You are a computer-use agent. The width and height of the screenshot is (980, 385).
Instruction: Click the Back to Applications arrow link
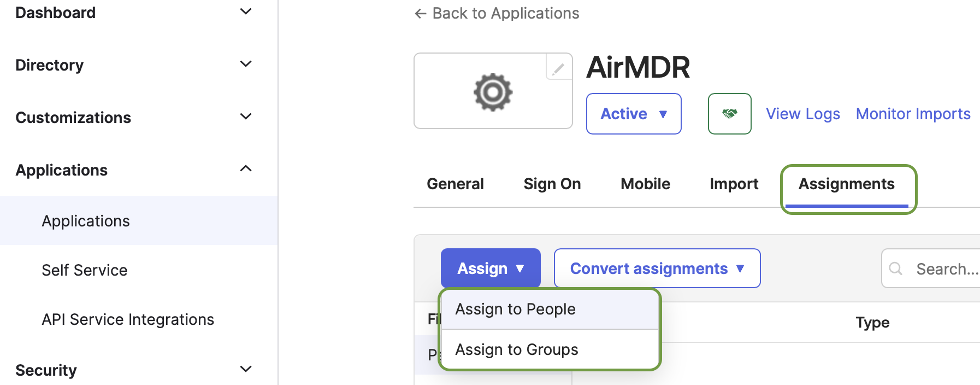pos(497,13)
